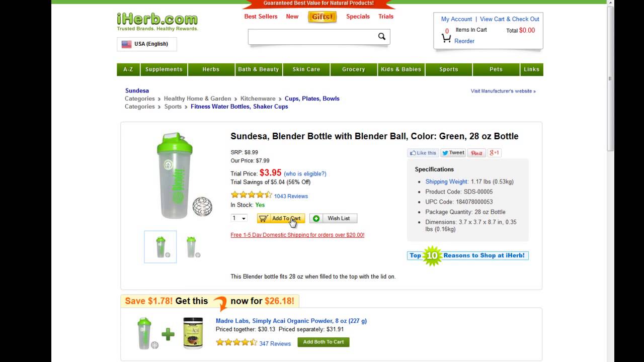644x362 pixels.
Task: Click inside the search text field
Action: click(312, 37)
